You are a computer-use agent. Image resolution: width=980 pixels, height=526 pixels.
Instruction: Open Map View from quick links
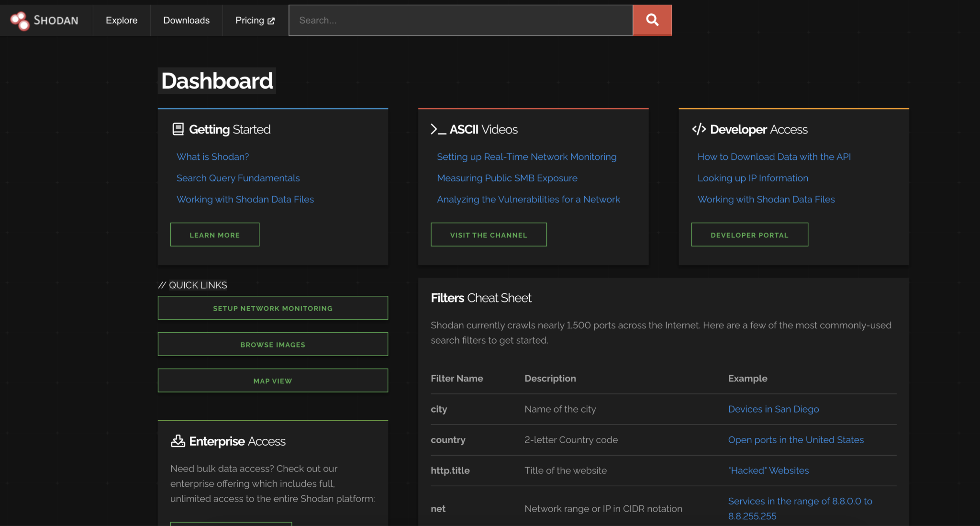272,381
